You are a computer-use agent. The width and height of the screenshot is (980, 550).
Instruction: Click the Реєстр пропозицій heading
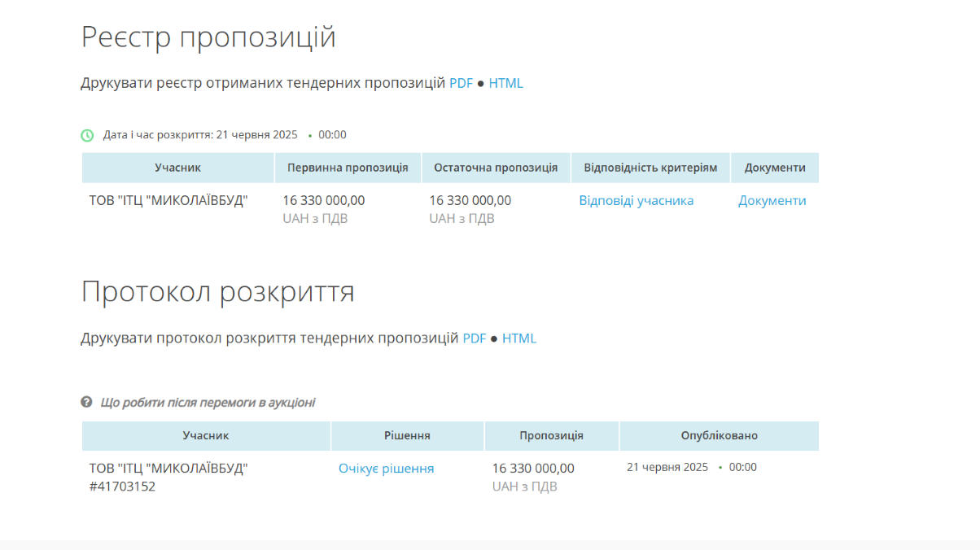[x=208, y=37]
